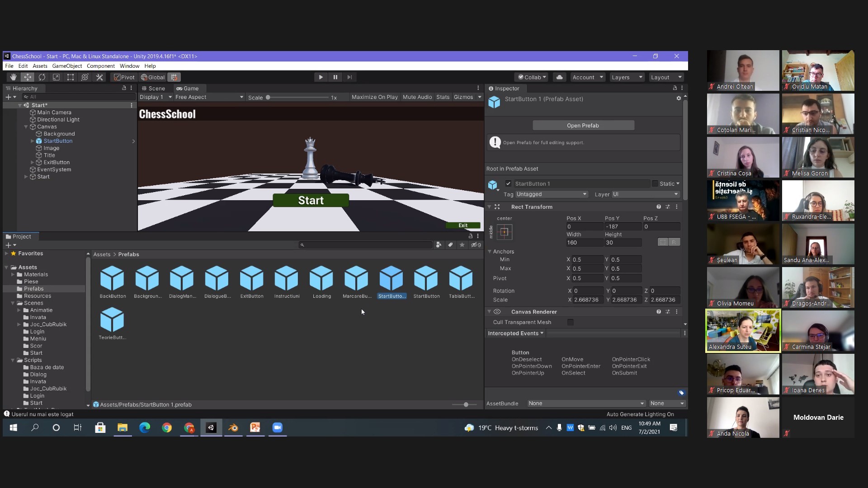This screenshot has height=488, width=868.
Task: Toggle Cull Transparent Mesh checkbox
Action: tap(570, 322)
